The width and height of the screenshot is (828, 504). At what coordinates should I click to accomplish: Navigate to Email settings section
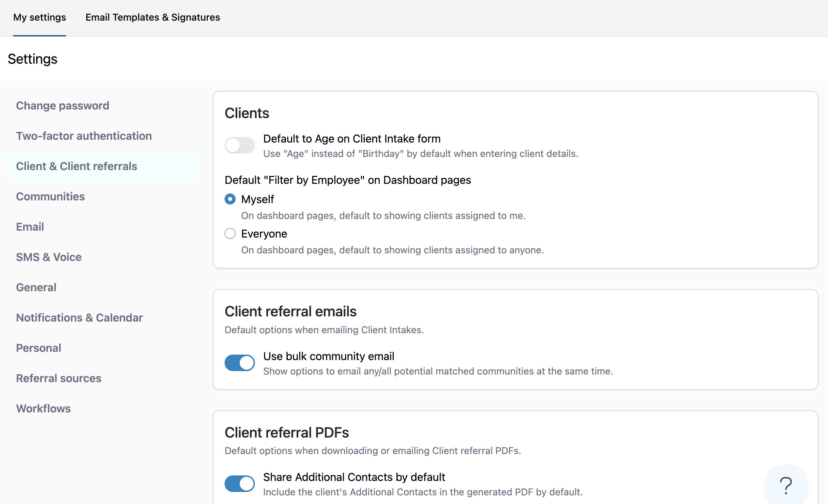click(x=30, y=227)
